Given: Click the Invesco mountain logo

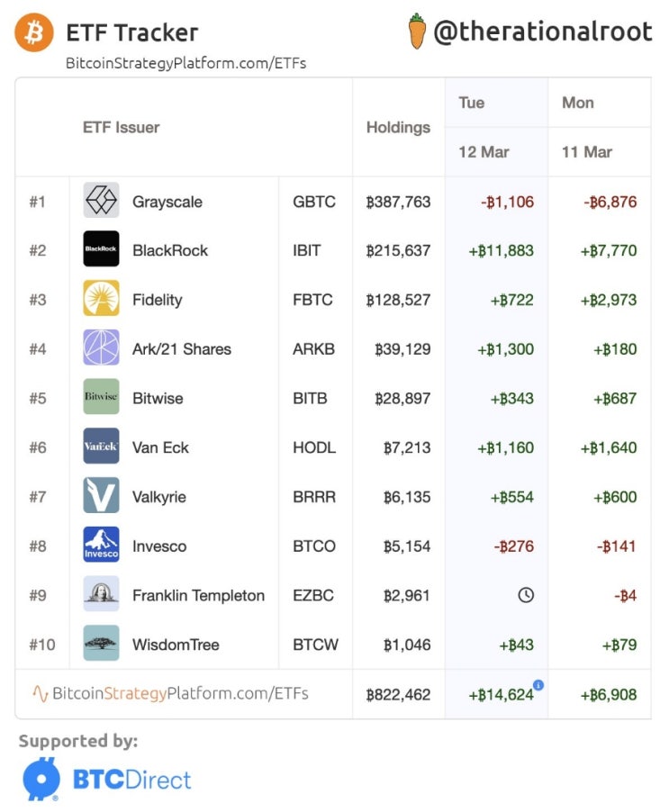Looking at the screenshot, I should coord(101,545).
